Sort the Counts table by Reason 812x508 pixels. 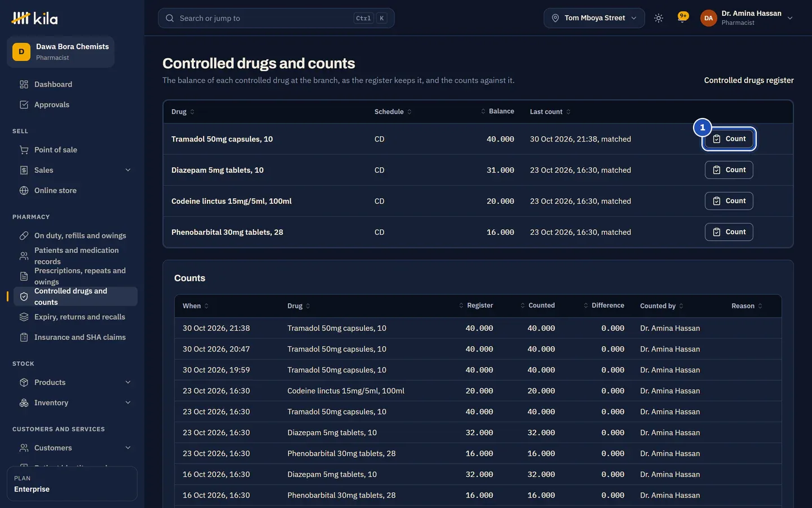point(747,306)
